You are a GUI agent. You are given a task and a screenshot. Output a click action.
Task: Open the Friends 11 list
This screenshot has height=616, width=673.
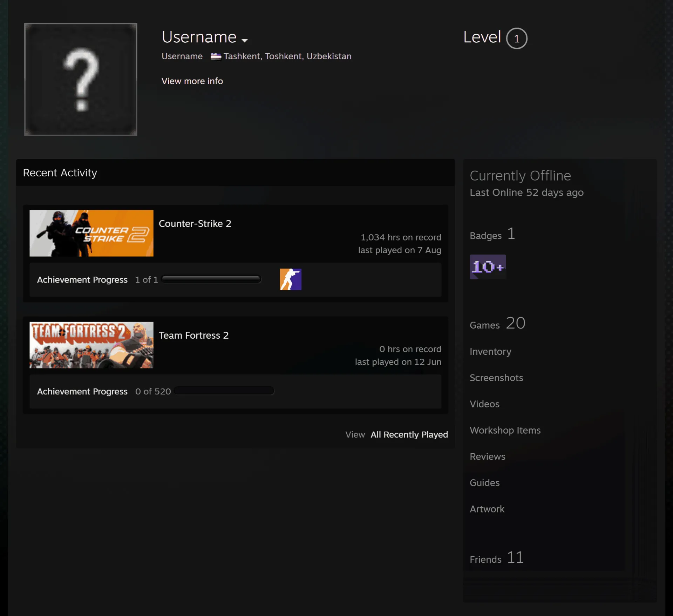pyautogui.click(x=497, y=558)
